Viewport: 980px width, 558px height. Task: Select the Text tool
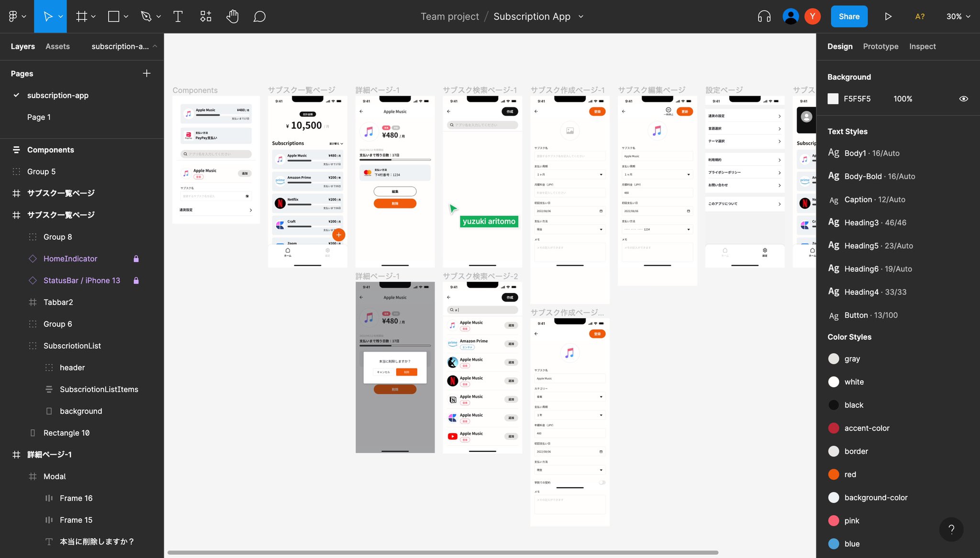point(178,17)
